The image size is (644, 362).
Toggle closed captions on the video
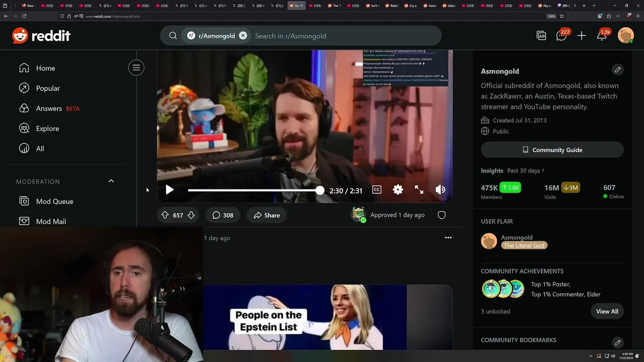pyautogui.click(x=377, y=190)
